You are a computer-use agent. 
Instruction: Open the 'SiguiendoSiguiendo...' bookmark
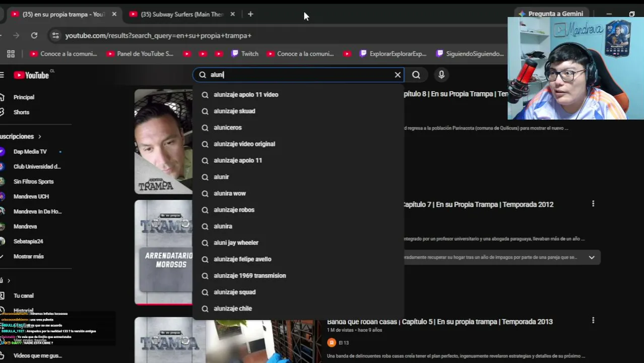pos(470,53)
